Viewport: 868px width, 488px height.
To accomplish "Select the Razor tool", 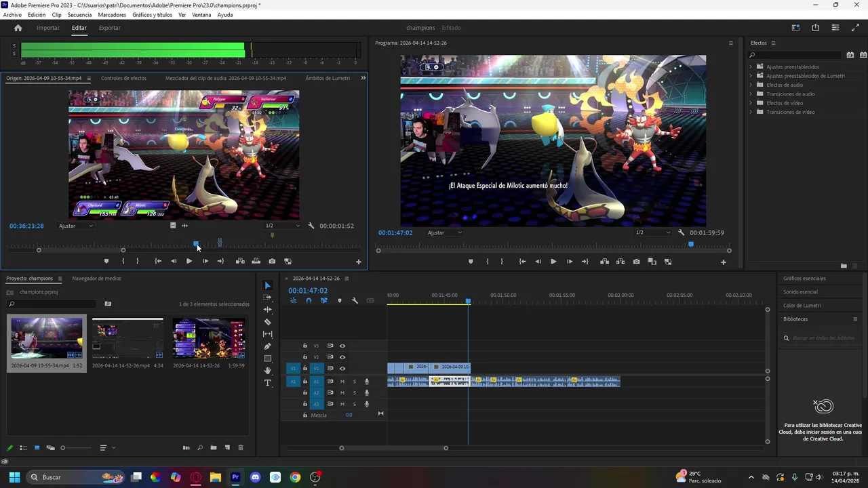I will (267, 322).
